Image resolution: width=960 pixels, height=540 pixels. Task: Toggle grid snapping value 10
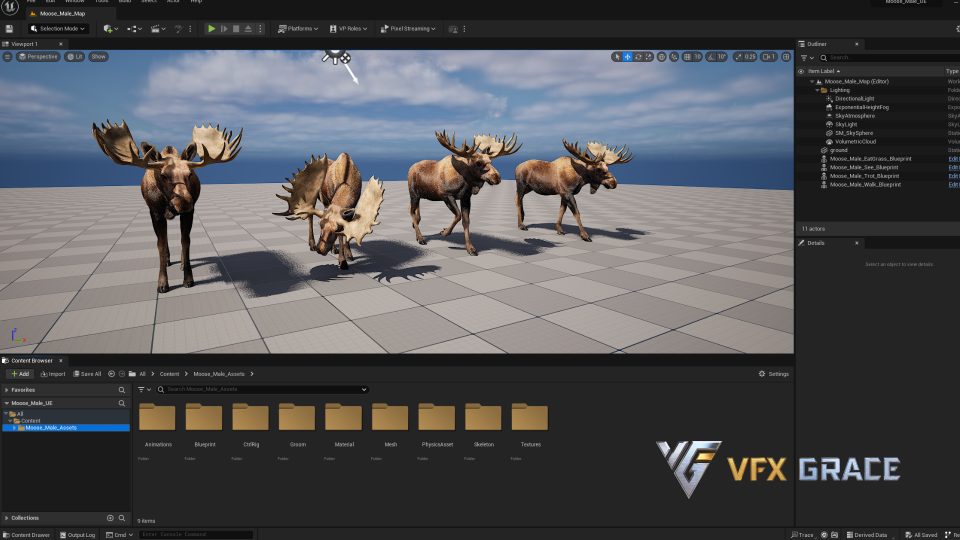692,57
